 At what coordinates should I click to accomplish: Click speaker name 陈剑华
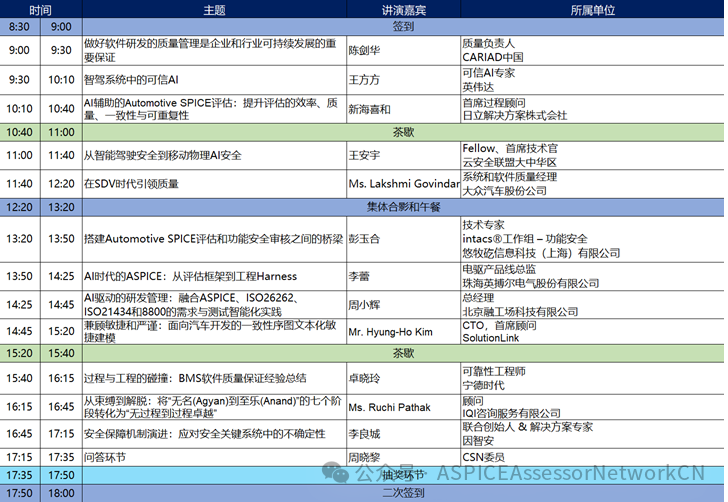coord(364,50)
